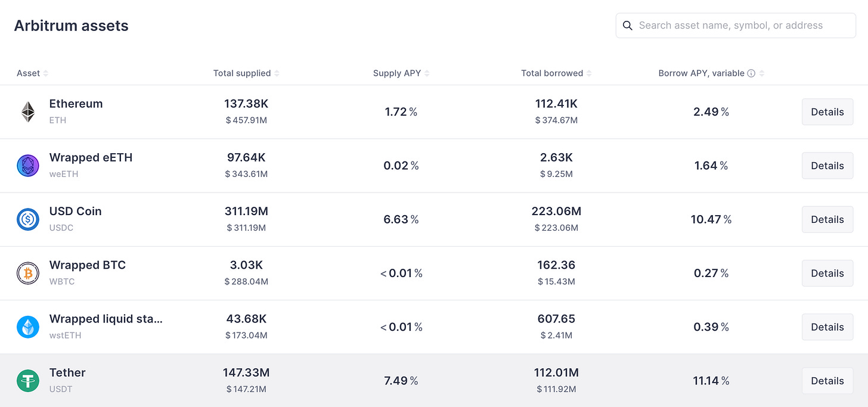Click wstETH total borrowed 607.65

click(x=556, y=319)
